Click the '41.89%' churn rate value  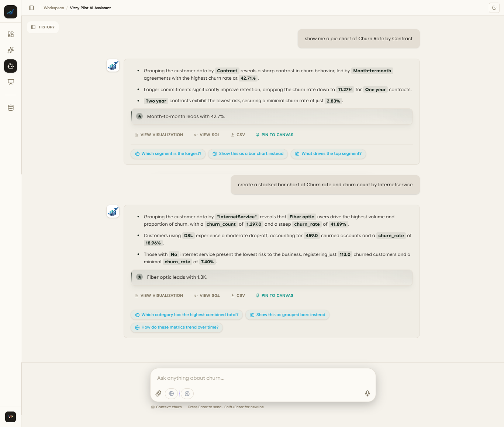tap(338, 224)
